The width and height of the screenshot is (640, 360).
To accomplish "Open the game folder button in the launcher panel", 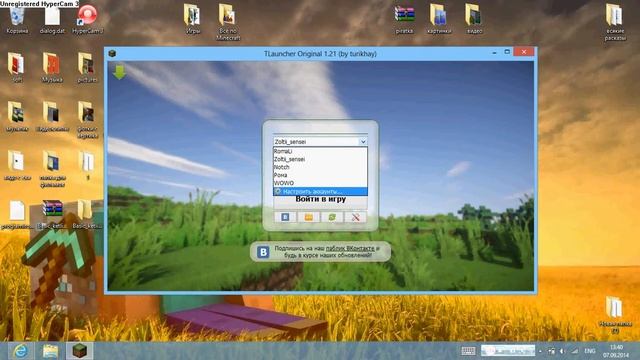I will point(309,217).
